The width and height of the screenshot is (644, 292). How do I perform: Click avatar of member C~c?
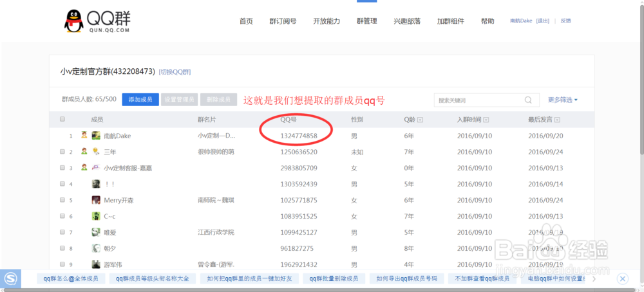96,216
